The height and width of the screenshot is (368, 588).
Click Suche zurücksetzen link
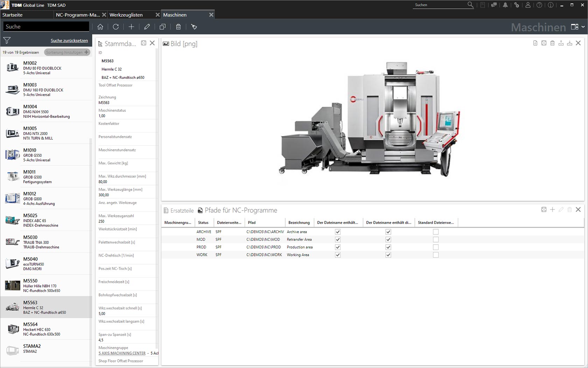point(69,41)
